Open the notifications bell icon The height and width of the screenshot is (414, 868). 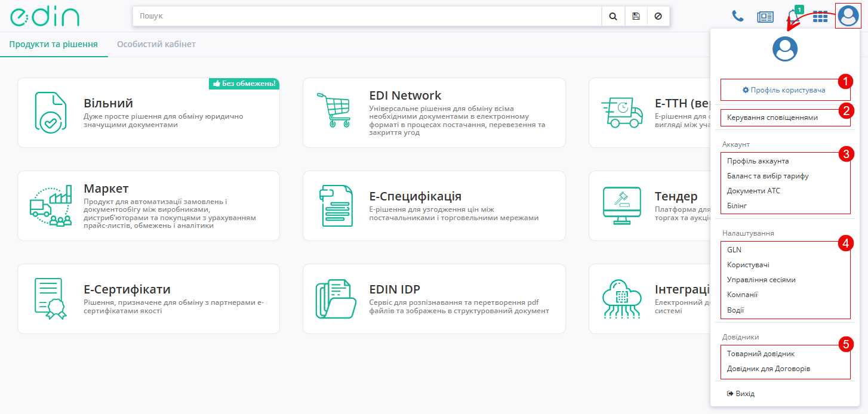click(x=793, y=17)
